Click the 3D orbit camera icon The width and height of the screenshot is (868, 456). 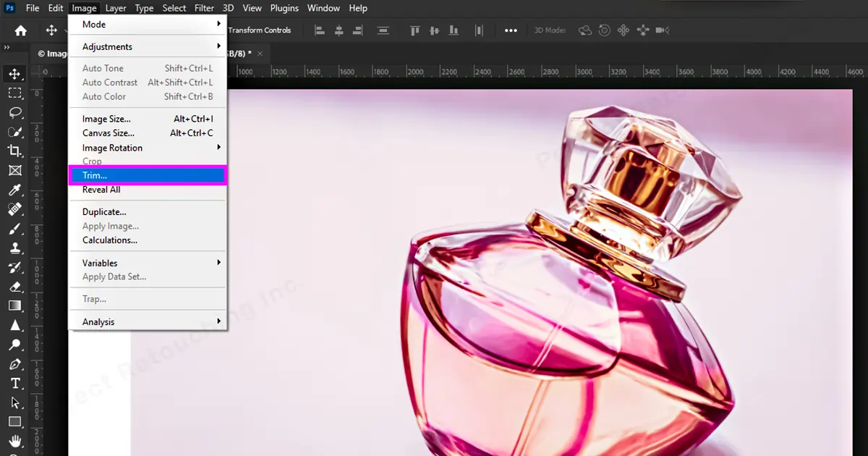[583, 30]
